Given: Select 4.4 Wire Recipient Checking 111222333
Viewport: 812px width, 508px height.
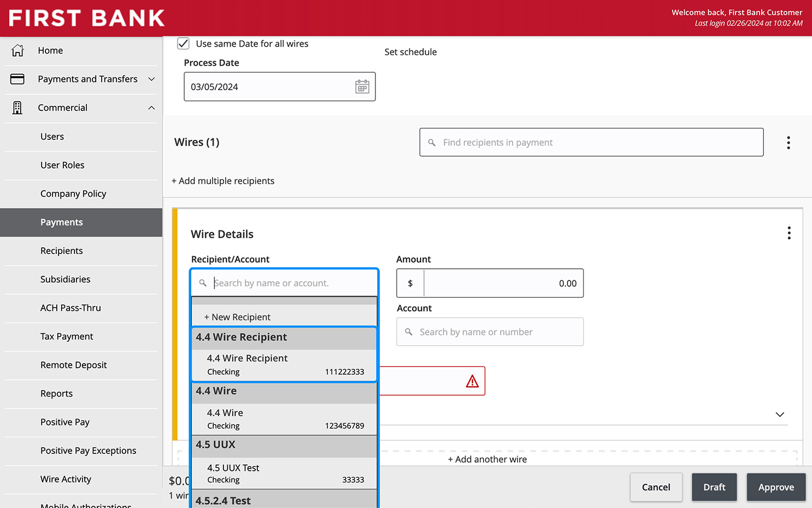Looking at the screenshot, I should coord(284,365).
